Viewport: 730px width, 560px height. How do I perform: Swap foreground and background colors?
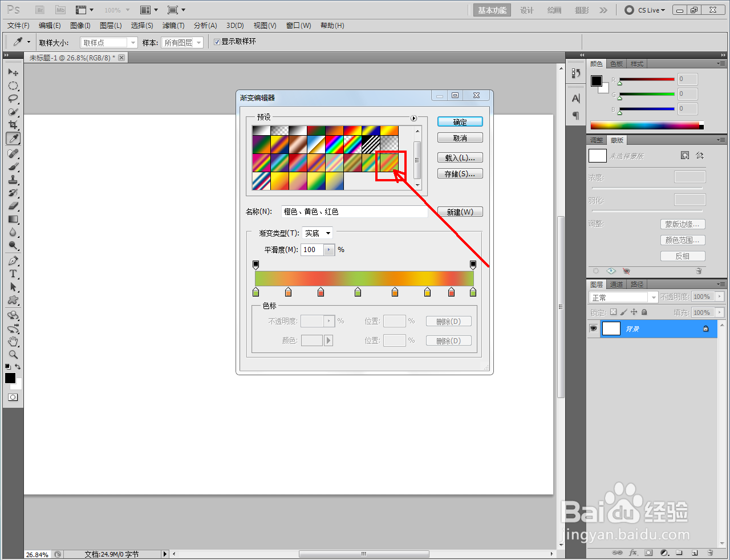(18, 367)
